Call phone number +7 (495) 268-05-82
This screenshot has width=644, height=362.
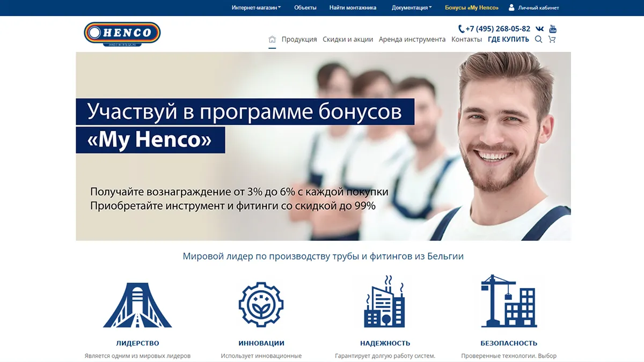[x=498, y=29]
